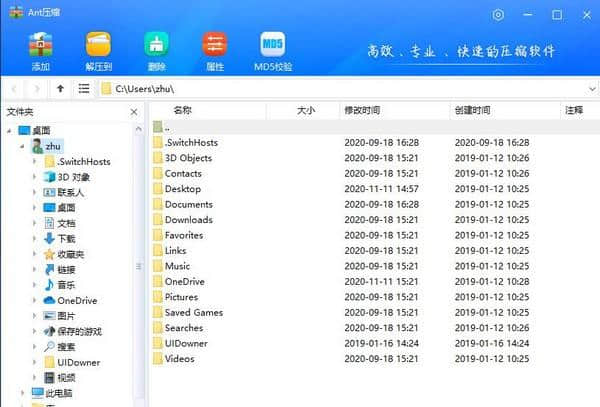Click the 添加 (Add) toolbar icon

(x=41, y=52)
